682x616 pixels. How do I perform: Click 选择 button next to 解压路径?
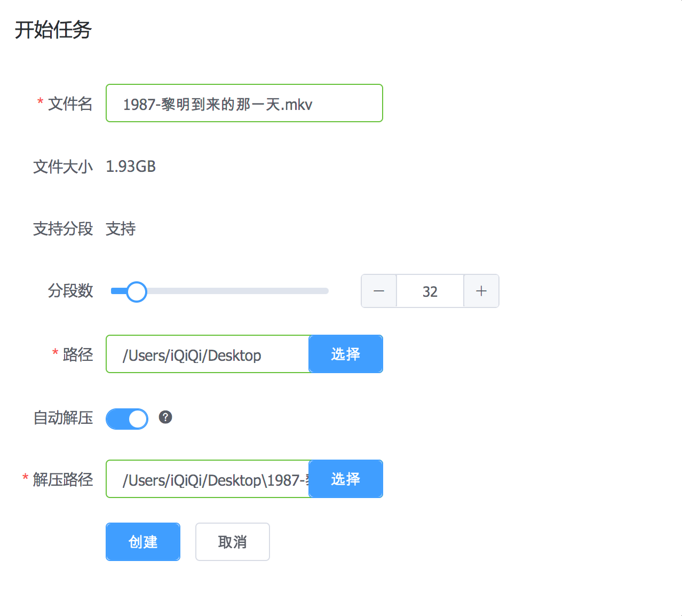pos(346,479)
